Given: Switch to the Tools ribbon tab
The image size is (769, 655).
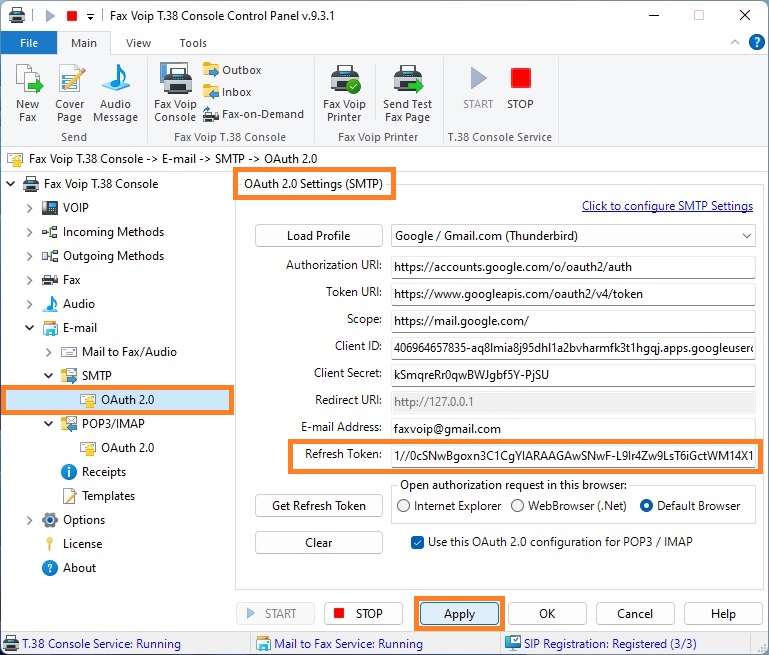Looking at the screenshot, I should 193,43.
